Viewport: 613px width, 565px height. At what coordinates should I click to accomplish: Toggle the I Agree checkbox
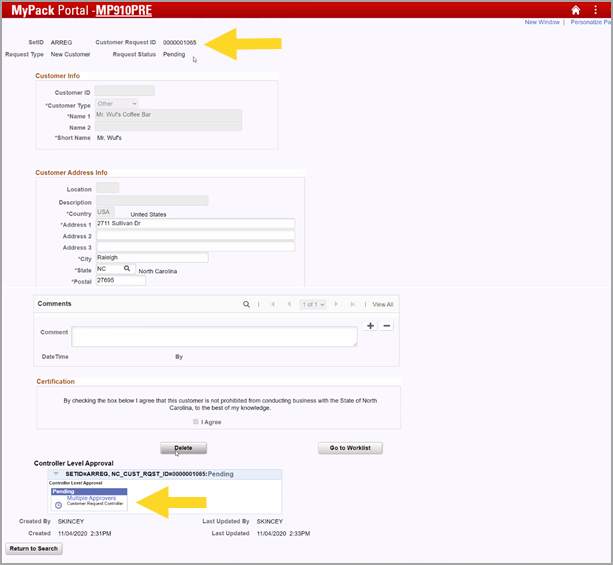coord(195,422)
